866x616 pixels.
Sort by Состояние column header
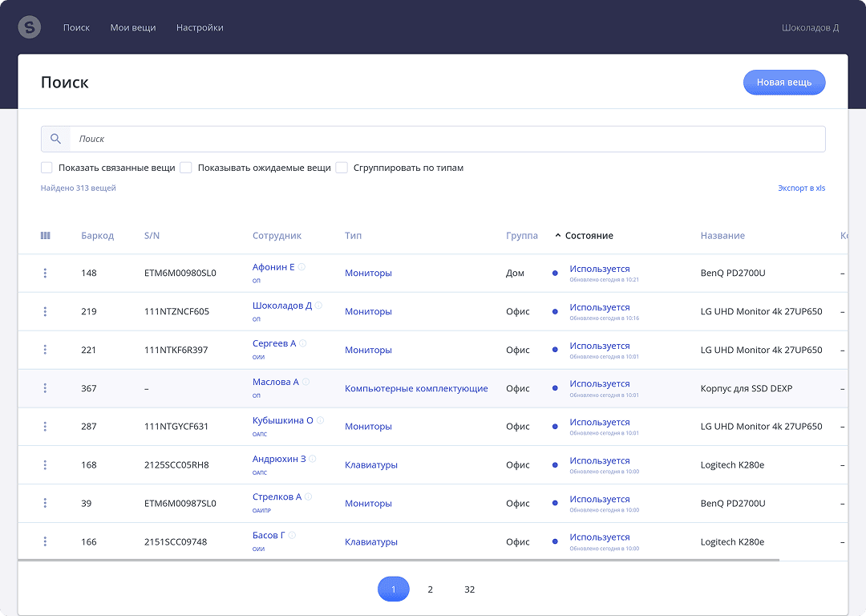[589, 235]
